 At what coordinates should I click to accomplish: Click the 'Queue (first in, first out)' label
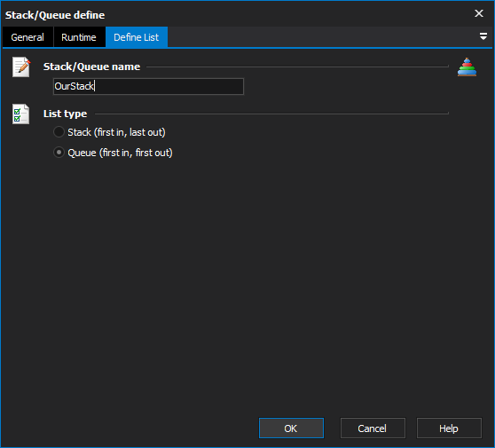[x=121, y=153]
